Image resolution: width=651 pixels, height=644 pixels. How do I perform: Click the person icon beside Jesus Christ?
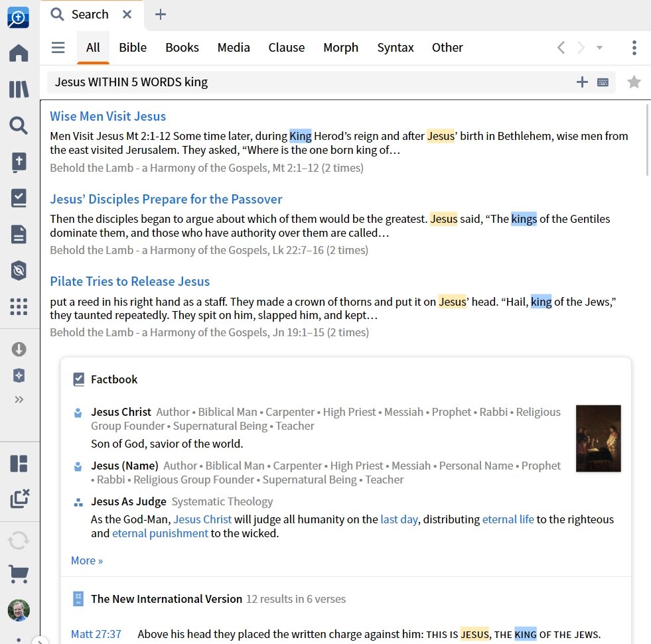[x=78, y=413]
